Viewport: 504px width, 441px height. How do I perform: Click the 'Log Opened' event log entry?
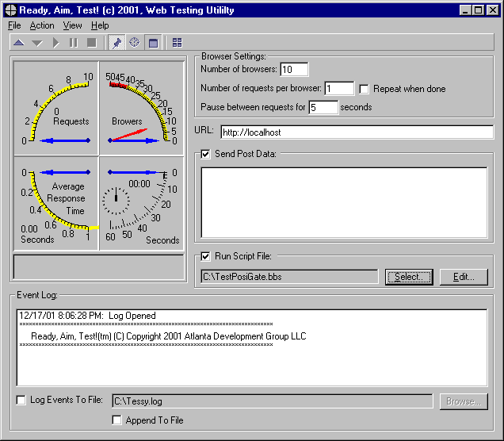coord(87,316)
